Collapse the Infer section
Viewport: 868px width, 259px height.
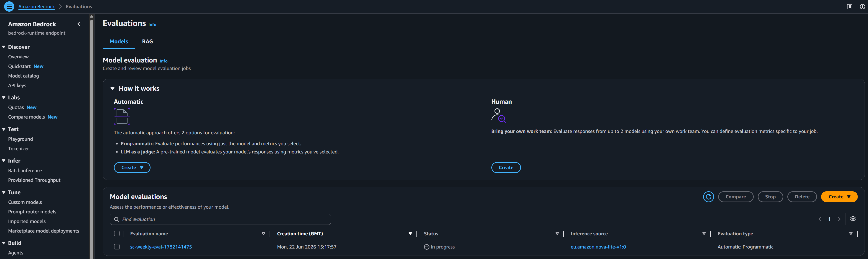4,161
